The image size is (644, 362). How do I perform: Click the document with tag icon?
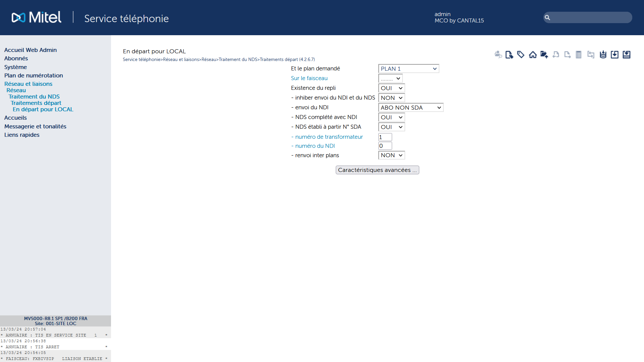(509, 55)
